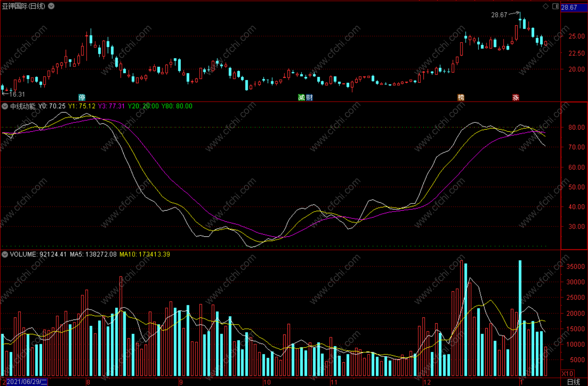The image size is (588, 386).
Task: Click the 16.31 low point annotation
Action: click(17, 94)
